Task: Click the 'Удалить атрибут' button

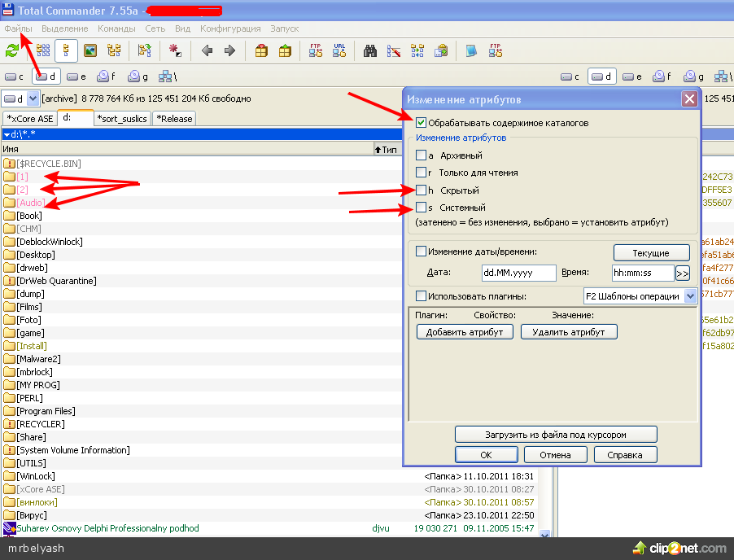Action: (569, 332)
